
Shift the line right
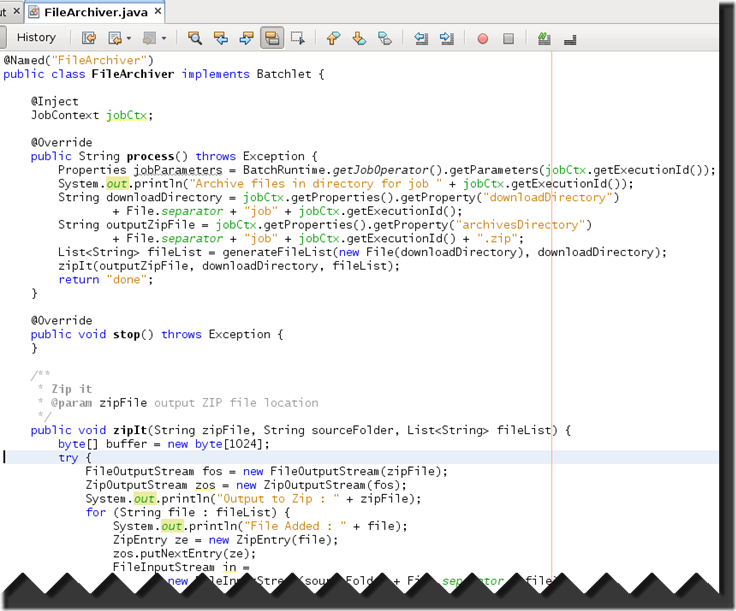(446, 38)
